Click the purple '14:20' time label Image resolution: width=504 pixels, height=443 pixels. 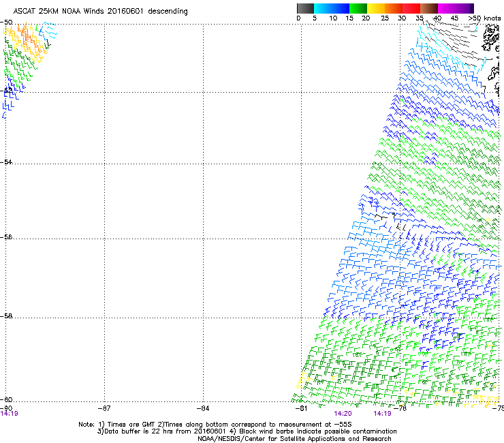tap(343, 414)
